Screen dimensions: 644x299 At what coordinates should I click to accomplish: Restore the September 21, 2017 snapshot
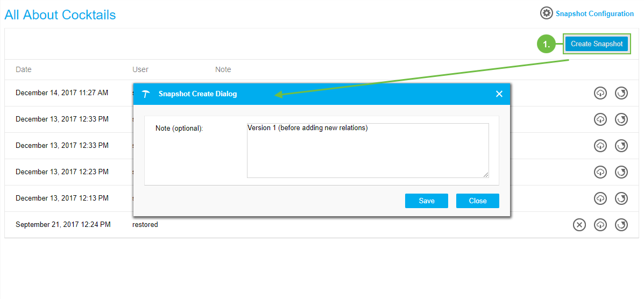point(621,225)
